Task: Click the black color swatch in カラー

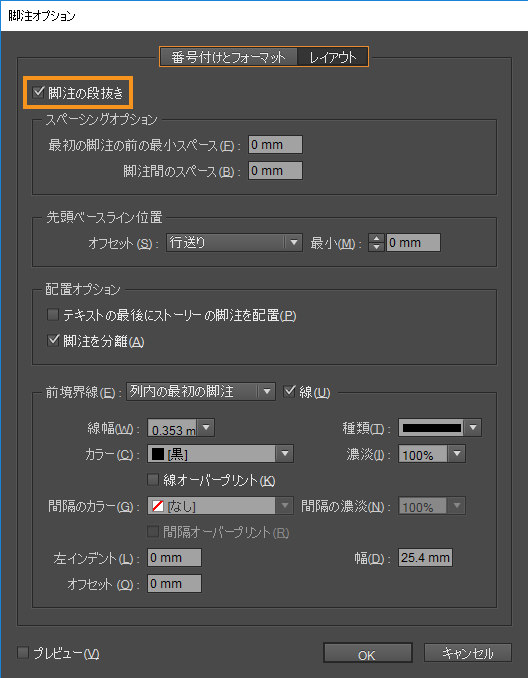Action: (158, 454)
